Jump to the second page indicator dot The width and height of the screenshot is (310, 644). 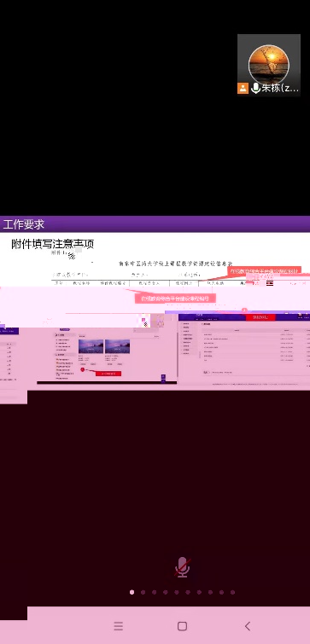tap(143, 592)
